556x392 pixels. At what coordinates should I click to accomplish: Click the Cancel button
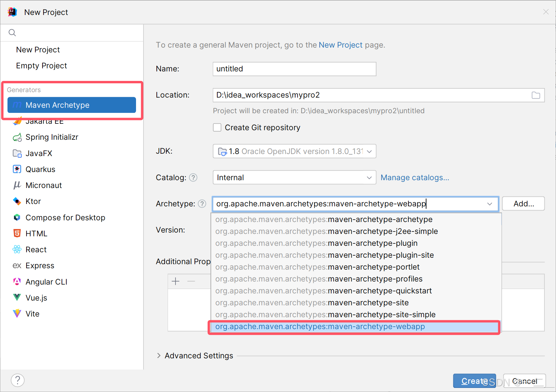(x=524, y=381)
